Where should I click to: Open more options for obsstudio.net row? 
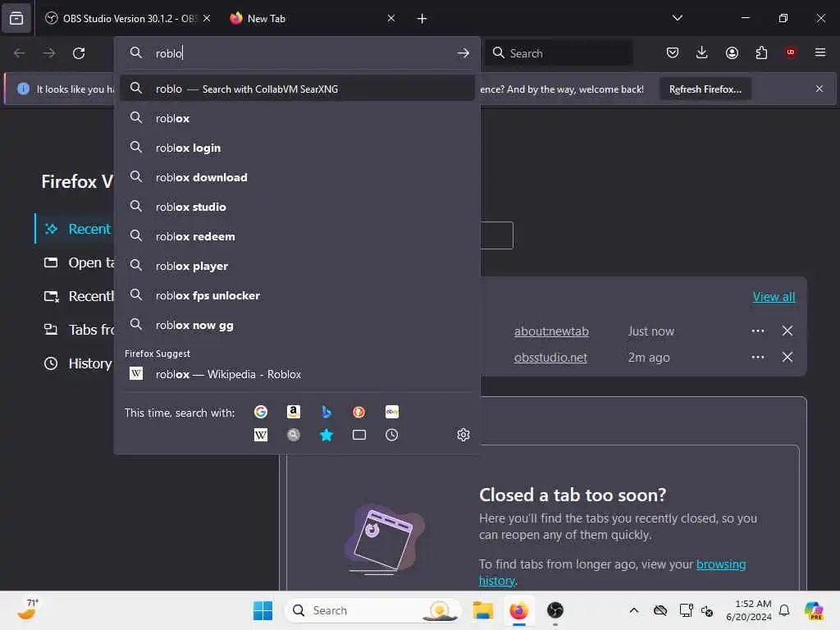[757, 357]
